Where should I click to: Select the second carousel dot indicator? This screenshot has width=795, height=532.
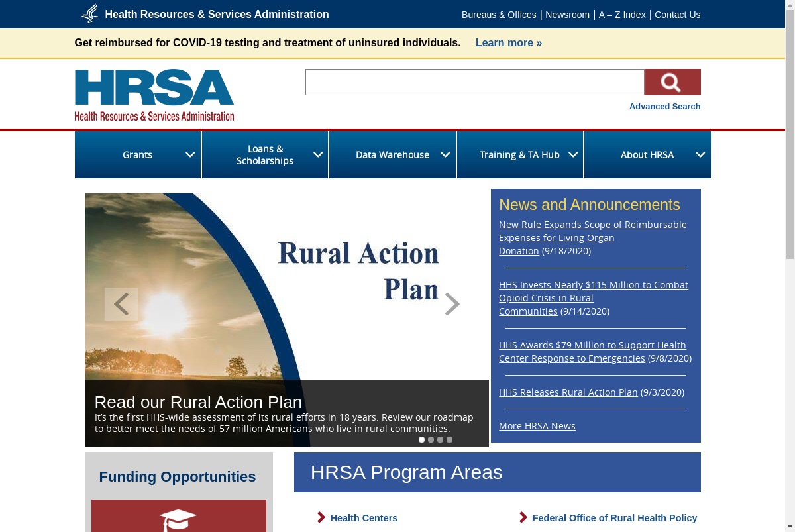[431, 439]
